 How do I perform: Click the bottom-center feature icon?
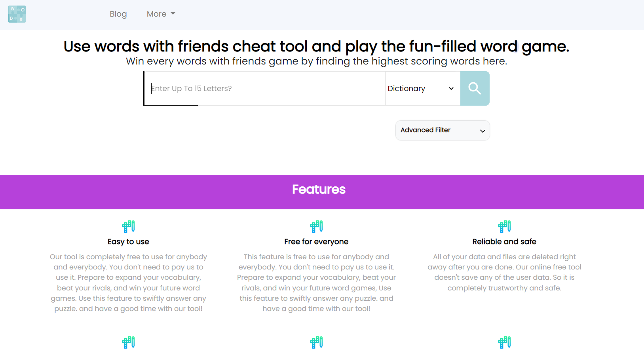click(316, 342)
